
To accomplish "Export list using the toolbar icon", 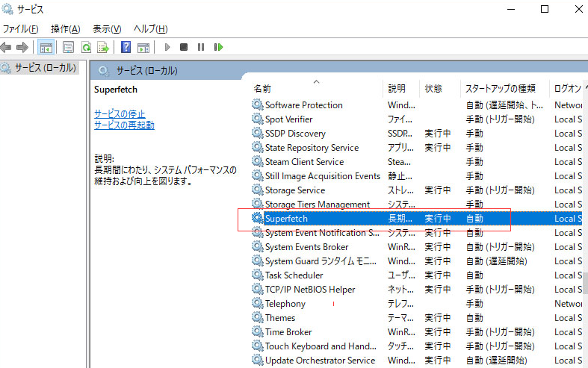I will [x=103, y=47].
